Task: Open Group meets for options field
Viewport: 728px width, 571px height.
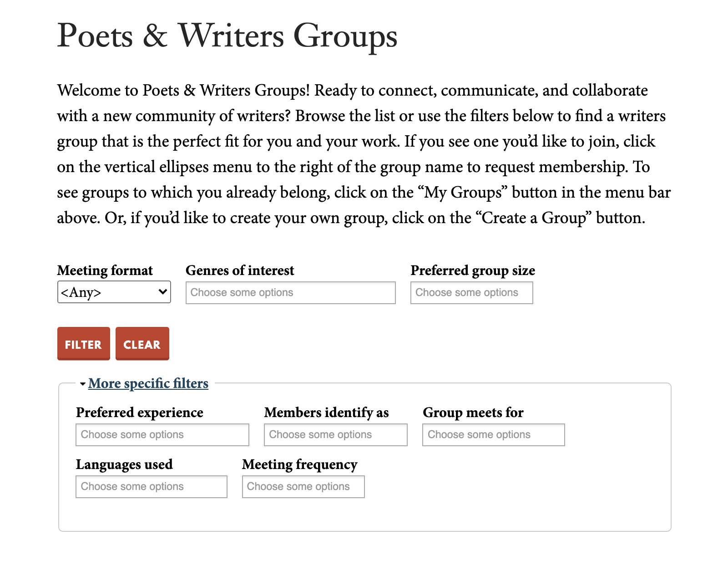Action: point(494,435)
